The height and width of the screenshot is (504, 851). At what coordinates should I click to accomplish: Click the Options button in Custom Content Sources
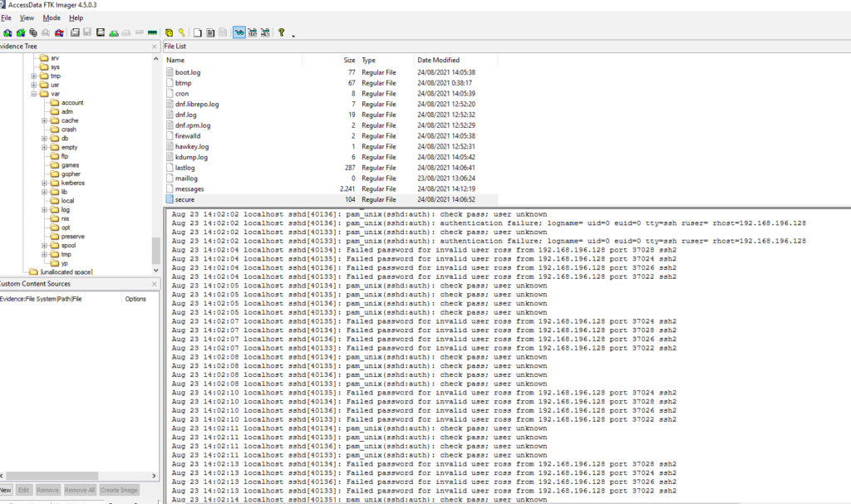(x=135, y=299)
